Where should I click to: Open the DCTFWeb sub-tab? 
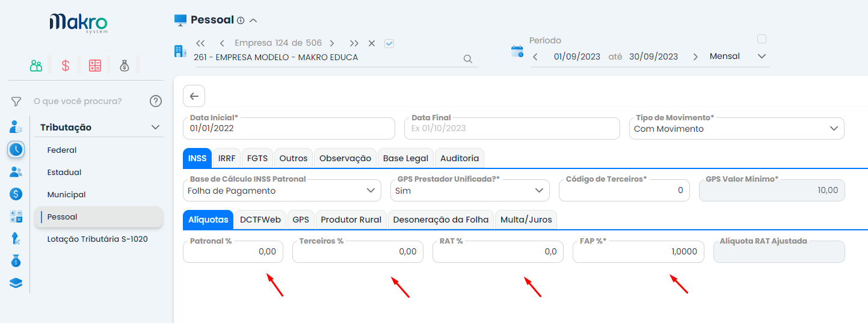click(260, 220)
